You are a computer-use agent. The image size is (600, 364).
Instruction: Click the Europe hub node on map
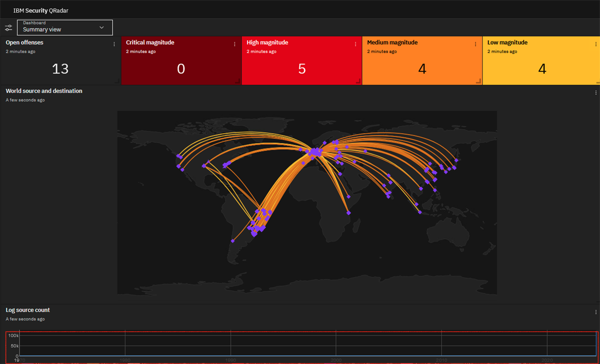315,151
